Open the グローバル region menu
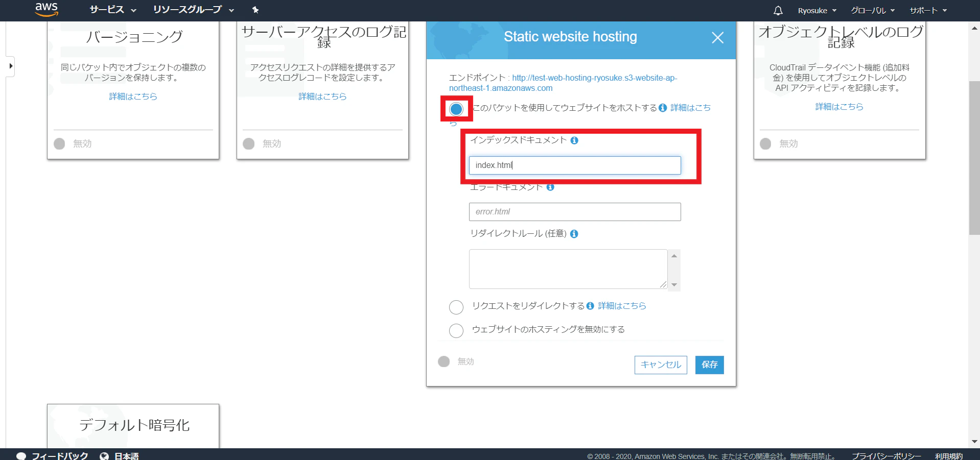The height and width of the screenshot is (460, 980). coord(873,11)
